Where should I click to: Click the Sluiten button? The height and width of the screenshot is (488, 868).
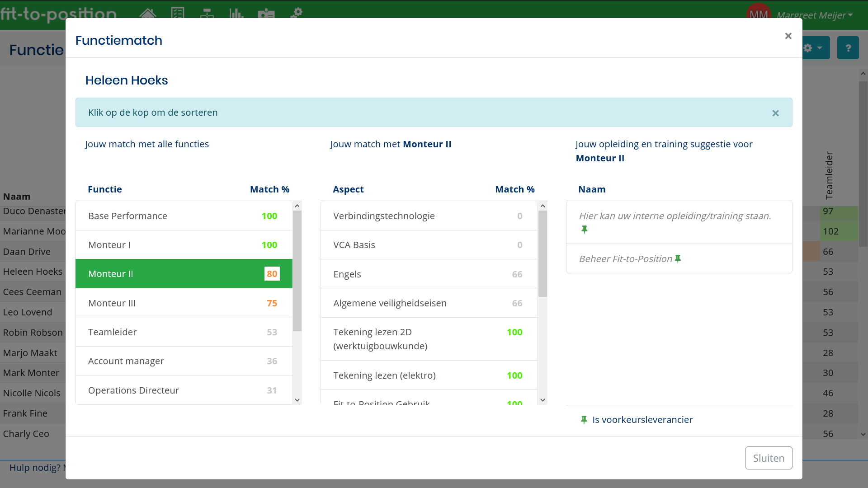pos(769,458)
